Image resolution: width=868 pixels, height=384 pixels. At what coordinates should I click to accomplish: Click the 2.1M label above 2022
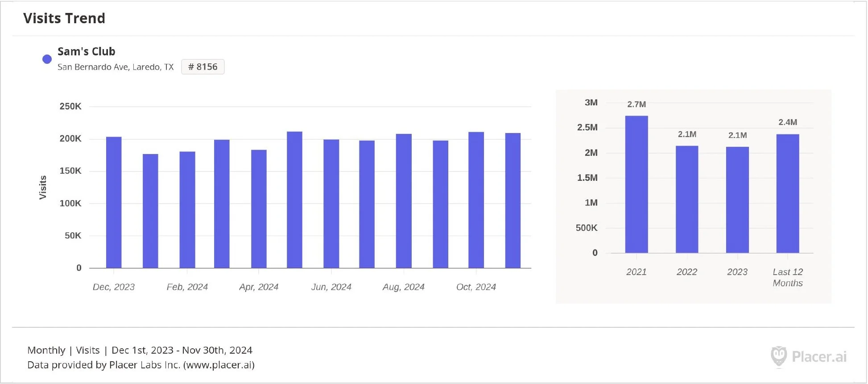point(687,134)
